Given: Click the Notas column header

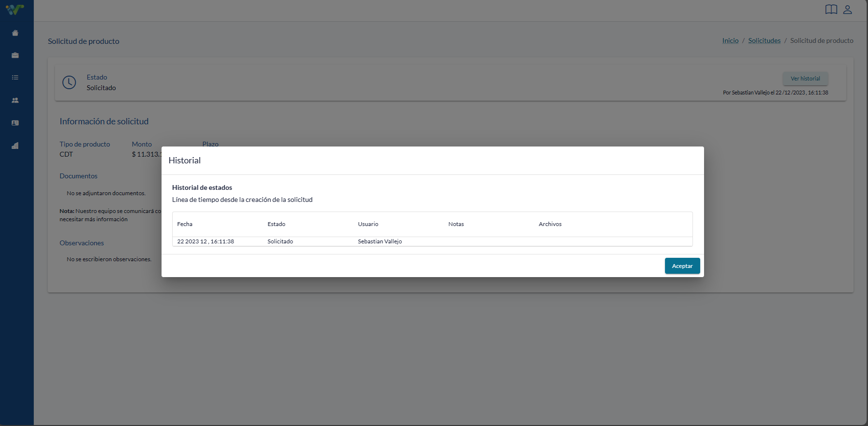Looking at the screenshot, I should tap(456, 224).
